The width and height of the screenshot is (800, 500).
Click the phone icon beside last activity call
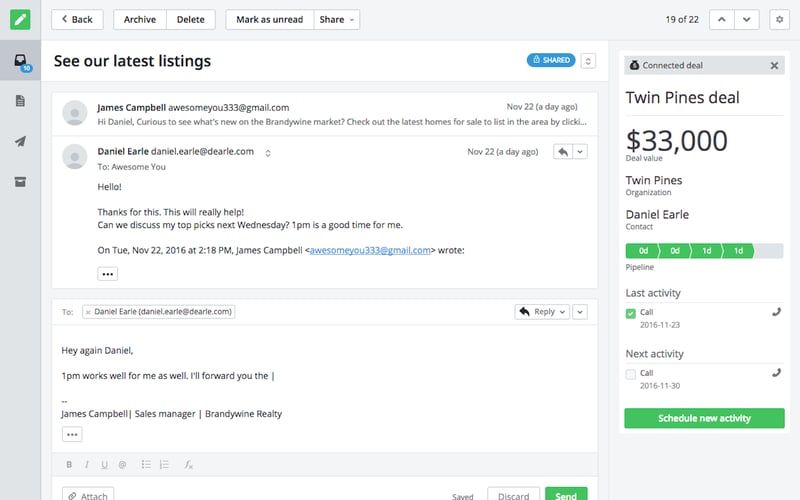pos(776,312)
